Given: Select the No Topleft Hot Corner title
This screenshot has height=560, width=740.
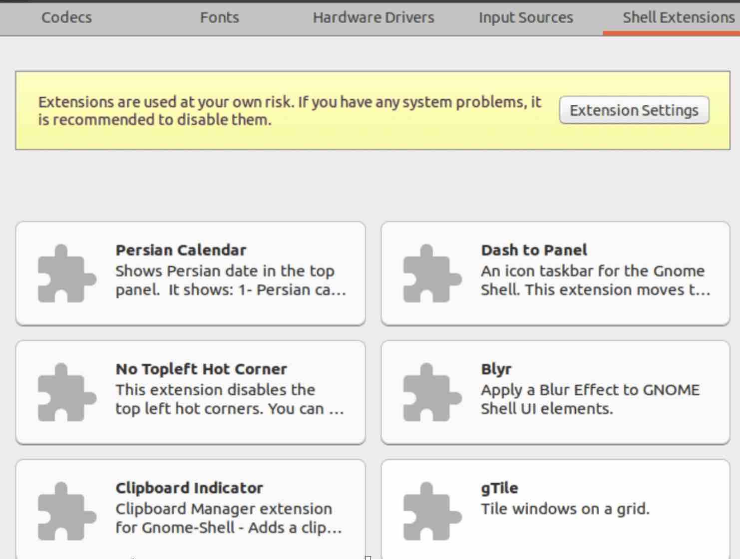Looking at the screenshot, I should 201,369.
